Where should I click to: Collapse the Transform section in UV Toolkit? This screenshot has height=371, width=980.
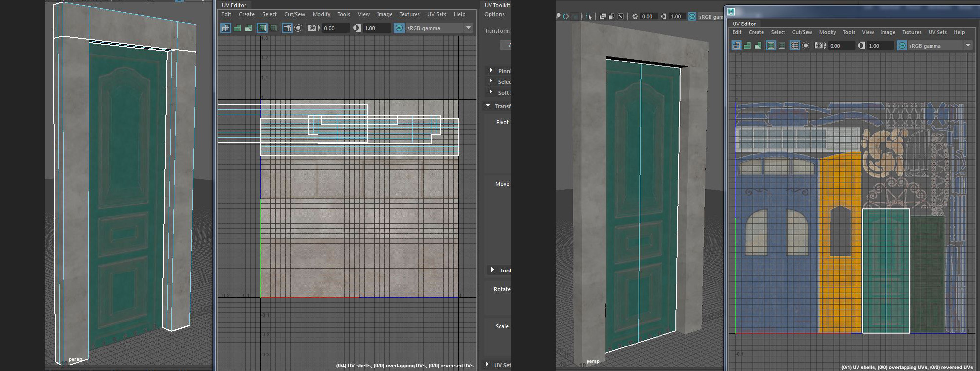[x=488, y=106]
